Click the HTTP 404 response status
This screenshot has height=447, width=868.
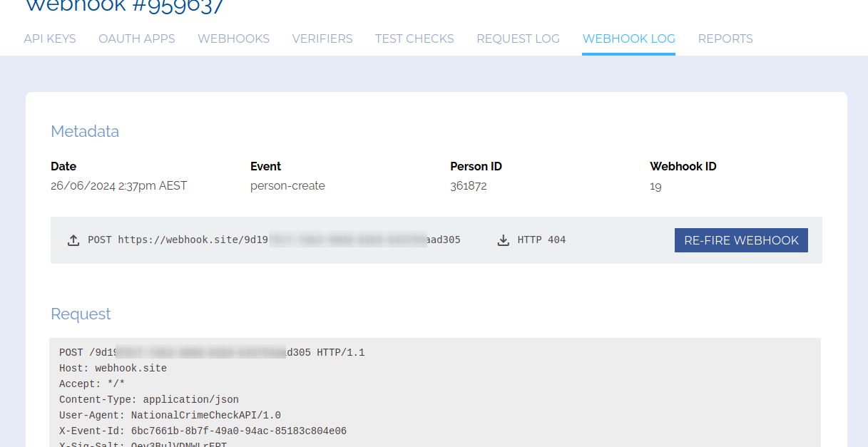(x=541, y=240)
